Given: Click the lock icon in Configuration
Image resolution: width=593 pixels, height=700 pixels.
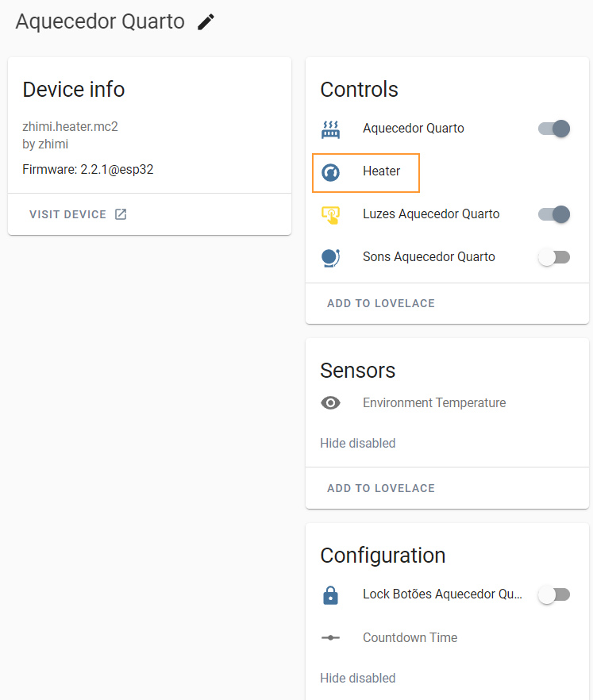Looking at the screenshot, I should pos(330,595).
